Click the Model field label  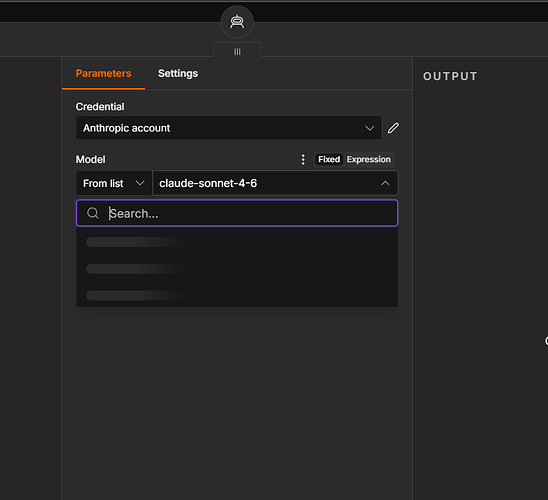point(91,159)
